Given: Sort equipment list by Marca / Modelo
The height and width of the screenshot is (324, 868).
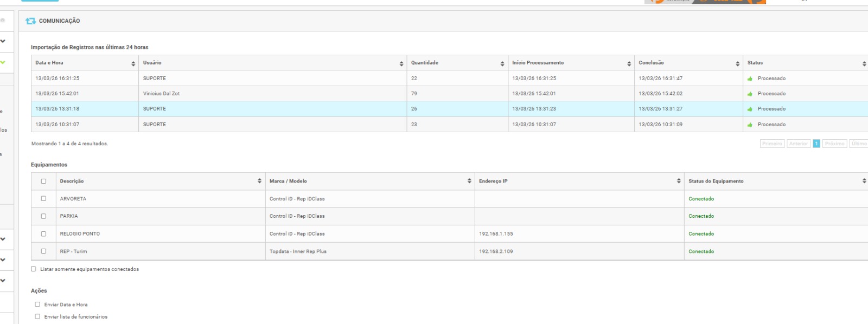Looking at the screenshot, I should (469, 181).
